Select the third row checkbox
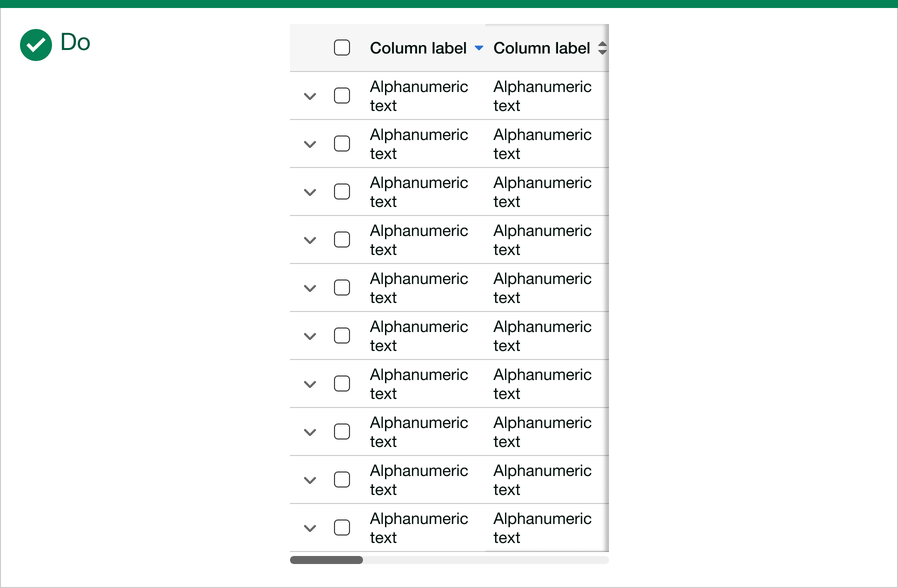The image size is (898, 588). [x=342, y=191]
